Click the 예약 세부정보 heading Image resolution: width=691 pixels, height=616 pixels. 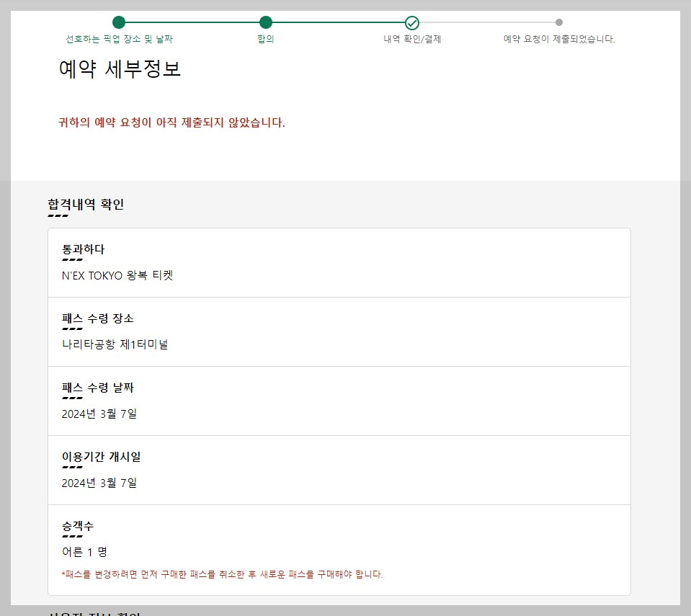click(120, 69)
